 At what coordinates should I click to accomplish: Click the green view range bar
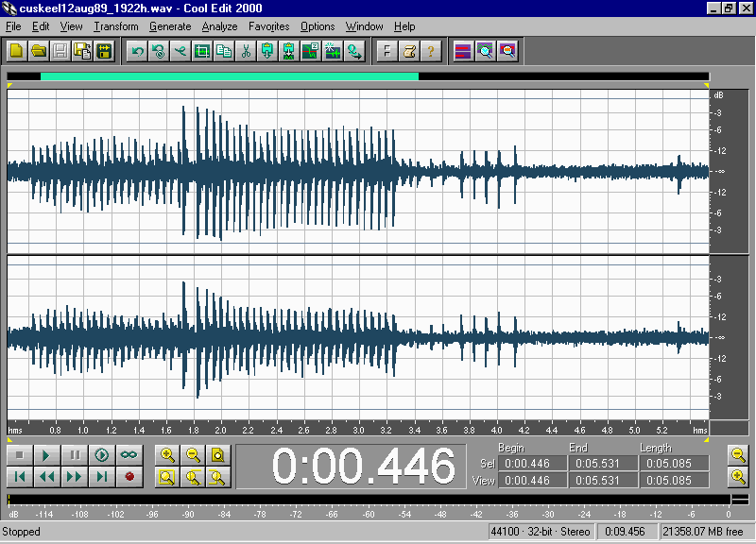pos(229,76)
